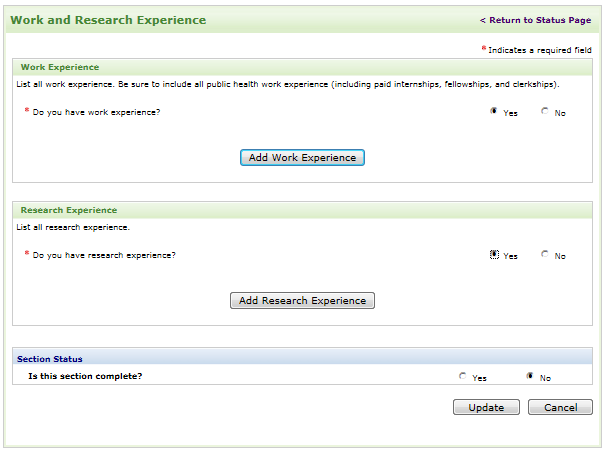Image resolution: width=604 pixels, height=449 pixels.
Task: Click the 'Do you have work experience?' label
Action: (x=96, y=112)
